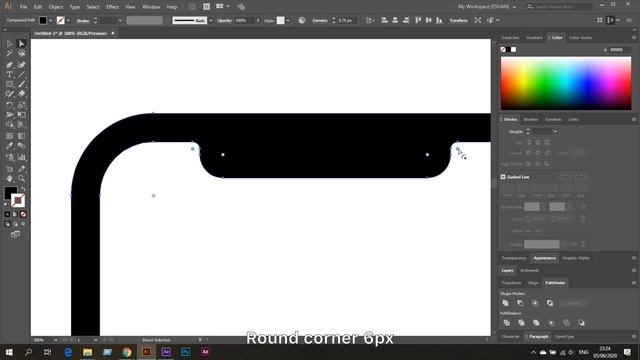Click the Minus Front shape mode icon
This screenshot has width=640, height=360.
click(x=520, y=303)
